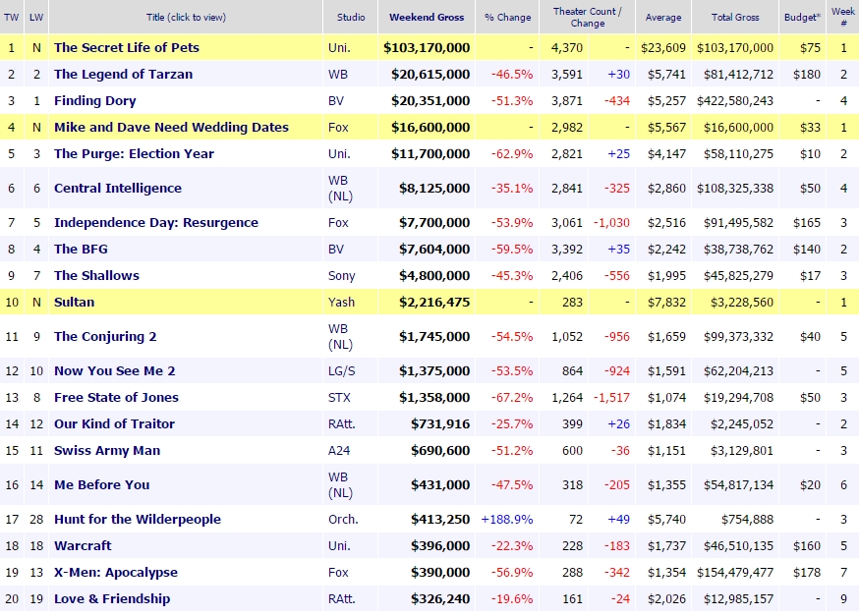Open Hunt for the Wilderpeople link

click(x=137, y=519)
